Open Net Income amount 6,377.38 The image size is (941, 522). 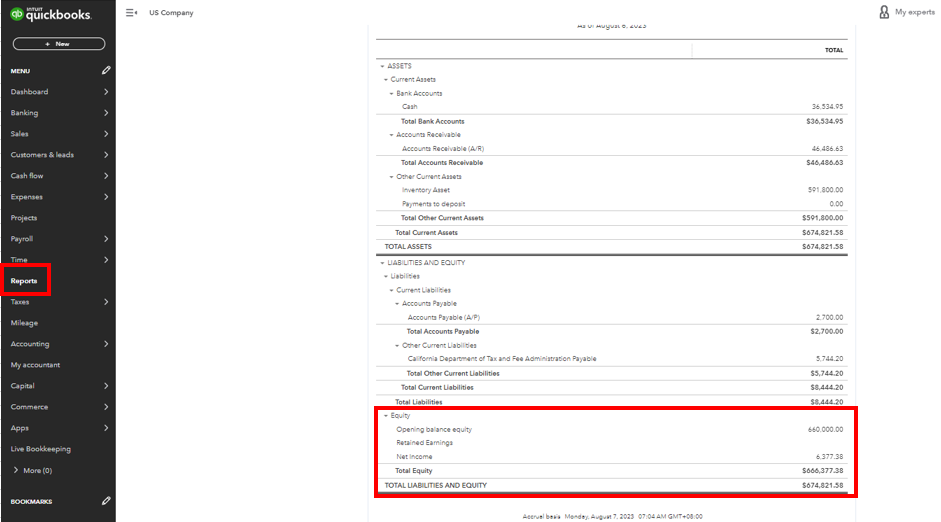[x=829, y=457]
